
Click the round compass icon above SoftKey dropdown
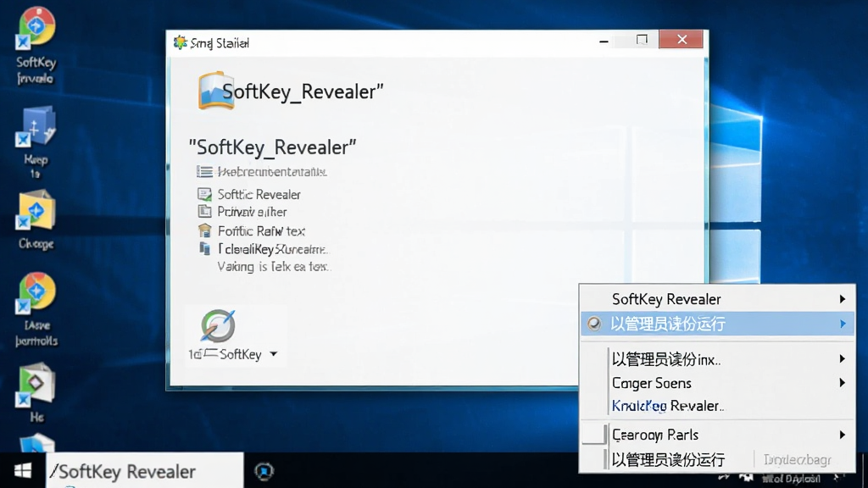[218, 325]
